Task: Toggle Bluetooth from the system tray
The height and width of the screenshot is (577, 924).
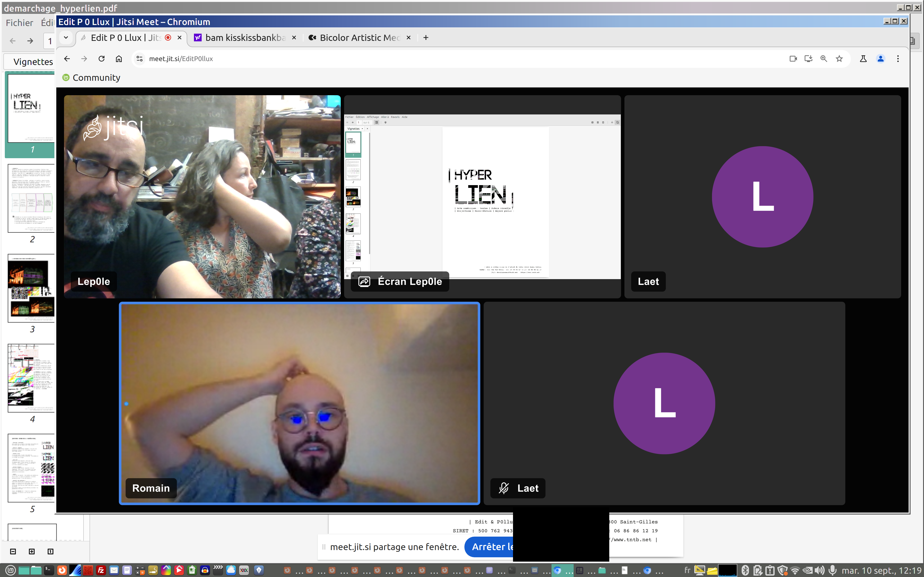Action: 745,570
